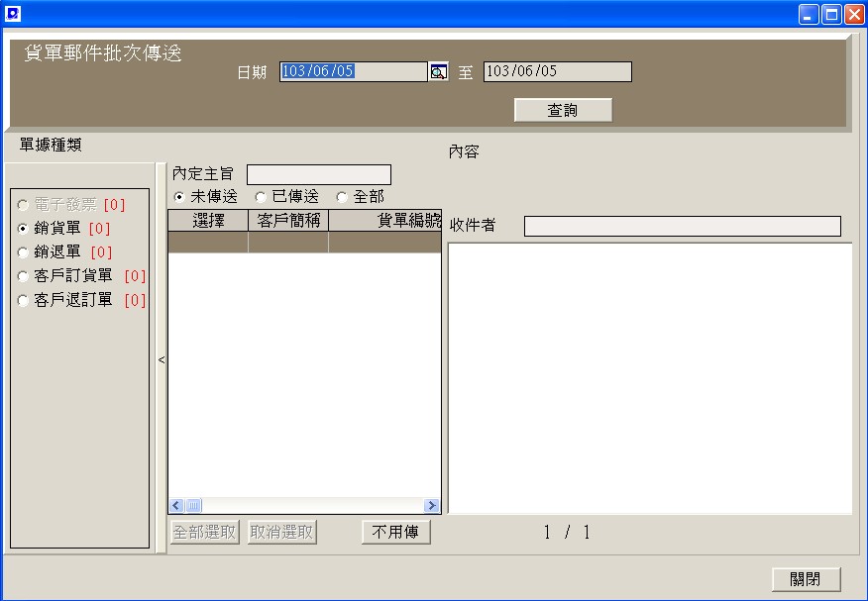
Task: Click the 取消選取 button
Action: (281, 533)
